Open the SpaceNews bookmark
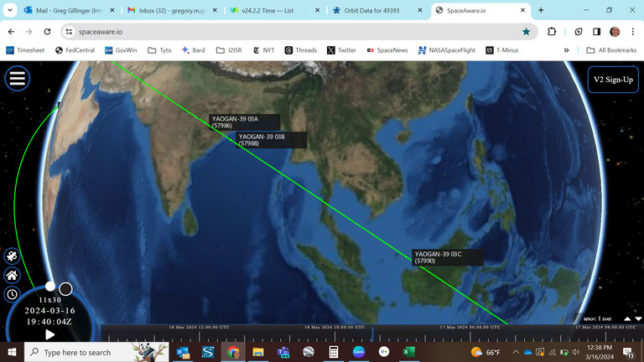 click(387, 50)
